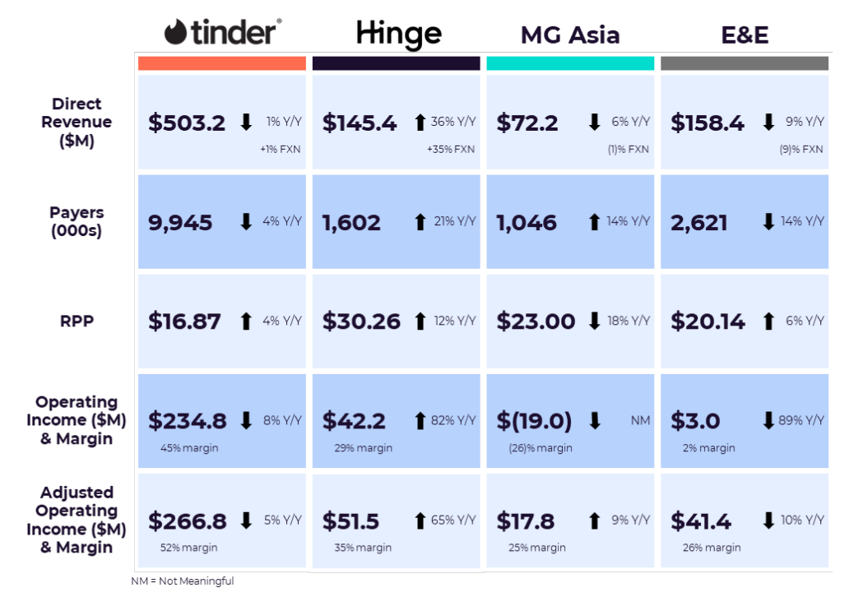
Task: Click the up arrow beside Hinge's $42.2 operating income
Action: click(420, 421)
